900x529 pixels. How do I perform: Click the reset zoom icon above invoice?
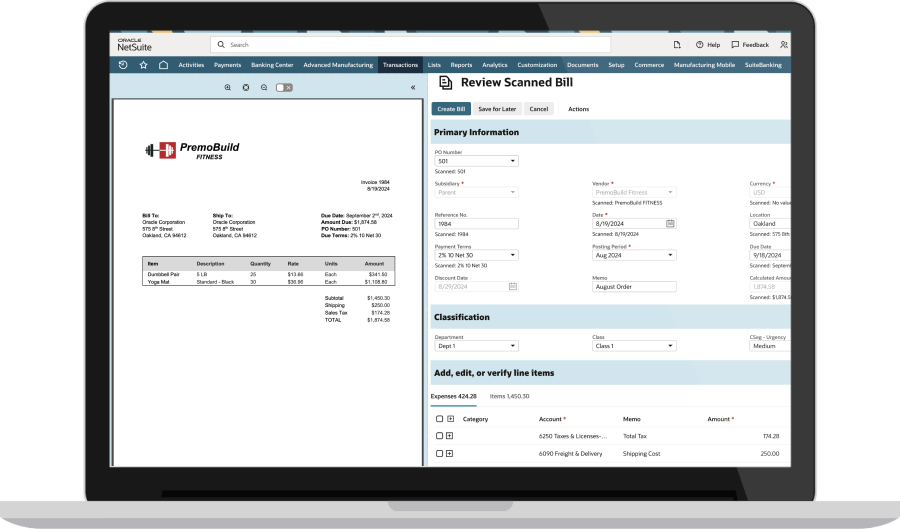pos(246,88)
